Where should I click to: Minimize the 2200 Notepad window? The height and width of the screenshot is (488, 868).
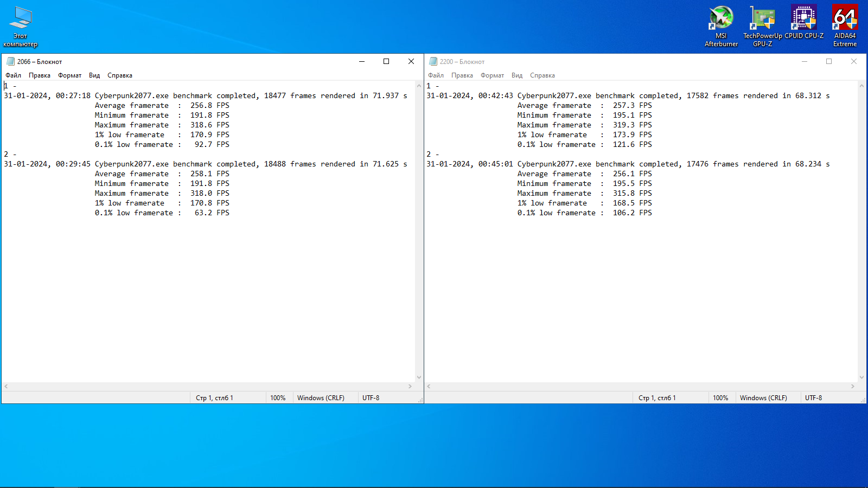805,61
